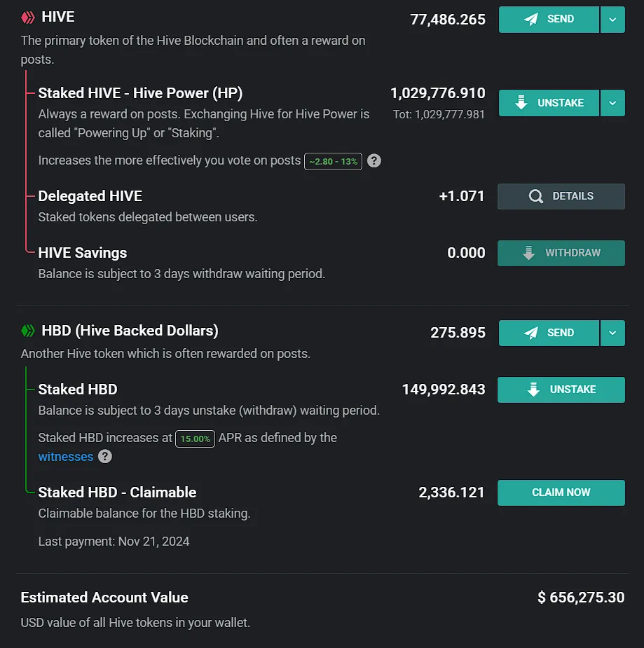Unstake Hive Power with the Unstake button
644x648 pixels.
[549, 103]
